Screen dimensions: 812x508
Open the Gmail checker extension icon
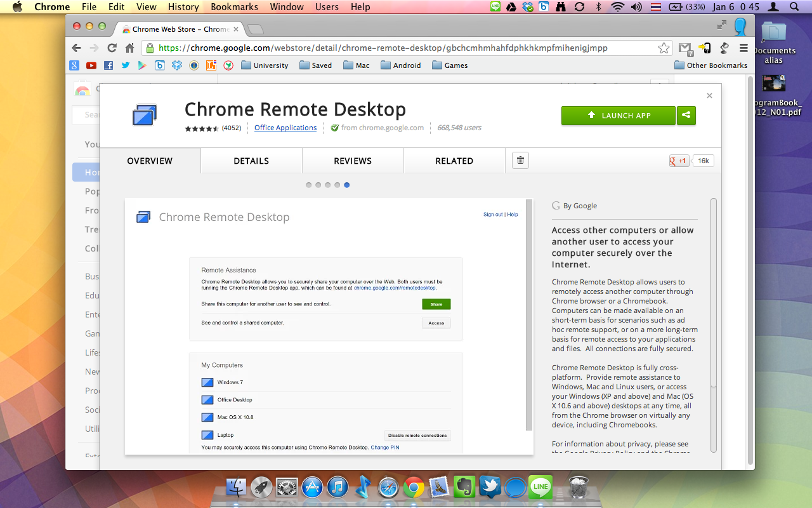coord(684,48)
